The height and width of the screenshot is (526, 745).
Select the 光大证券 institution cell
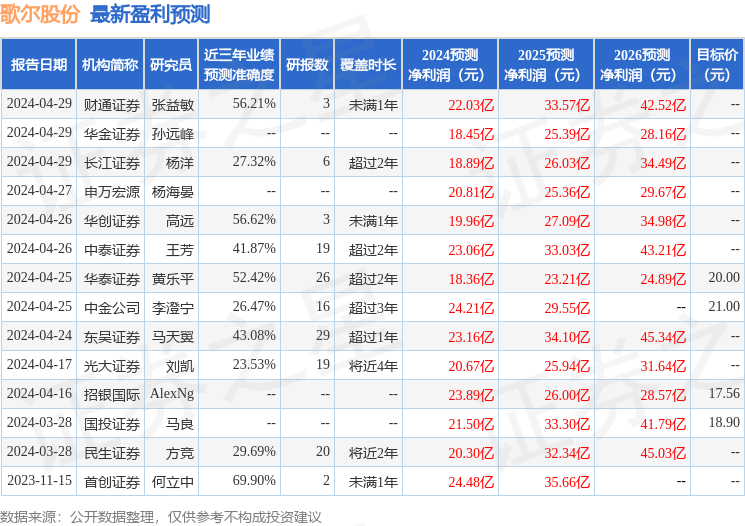click(x=112, y=365)
